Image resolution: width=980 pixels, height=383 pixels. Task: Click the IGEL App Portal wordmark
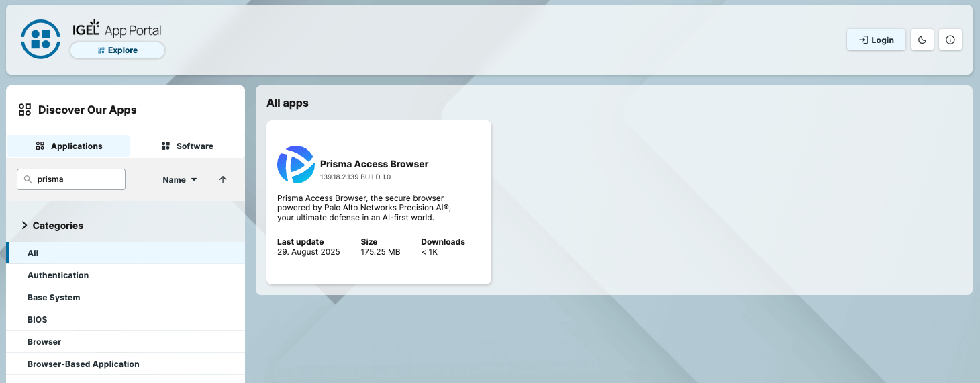[x=117, y=30]
